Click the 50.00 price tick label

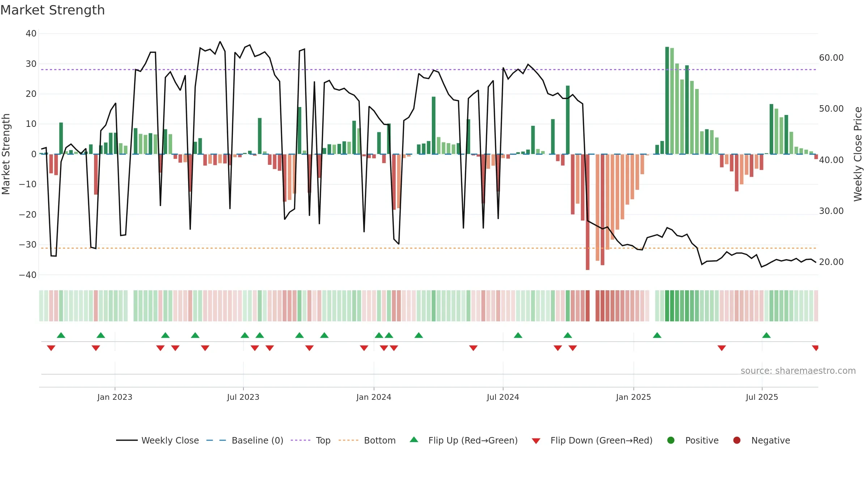point(831,109)
